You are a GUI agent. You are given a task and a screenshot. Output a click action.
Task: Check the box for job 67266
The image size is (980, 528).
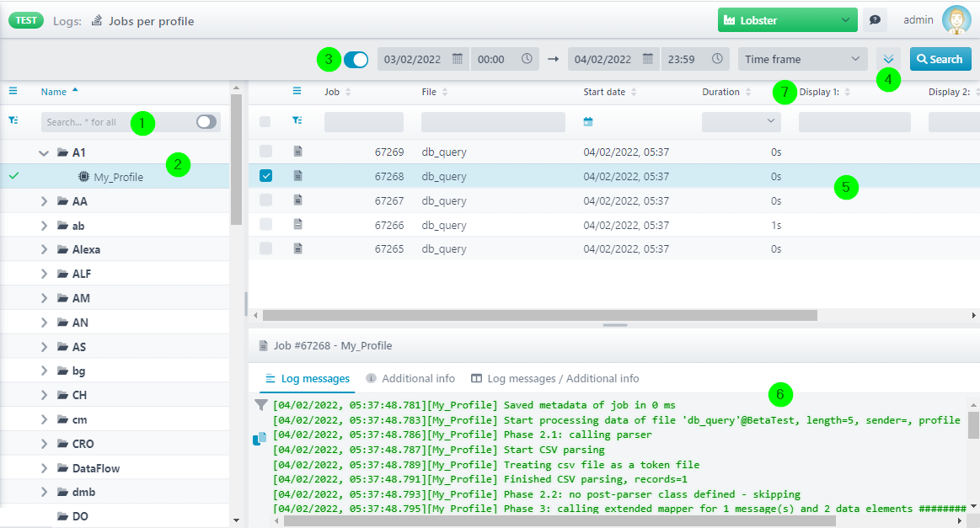(265, 224)
